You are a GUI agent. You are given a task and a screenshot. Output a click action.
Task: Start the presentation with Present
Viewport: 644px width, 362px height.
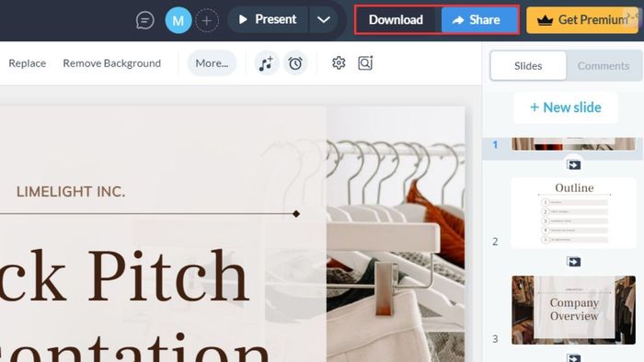pyautogui.click(x=268, y=19)
